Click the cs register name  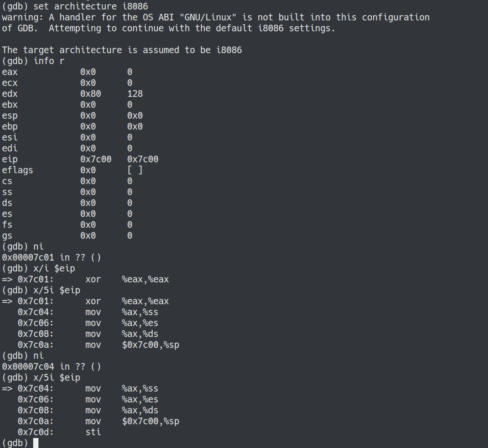pos(7,181)
